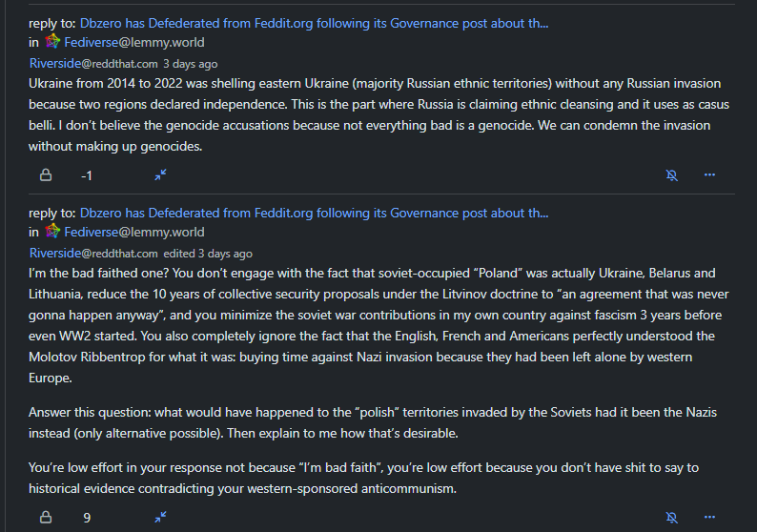Open the second Dbzero Defederated reply-to post link
Viewport: 757px width, 532px height.
coord(314,213)
